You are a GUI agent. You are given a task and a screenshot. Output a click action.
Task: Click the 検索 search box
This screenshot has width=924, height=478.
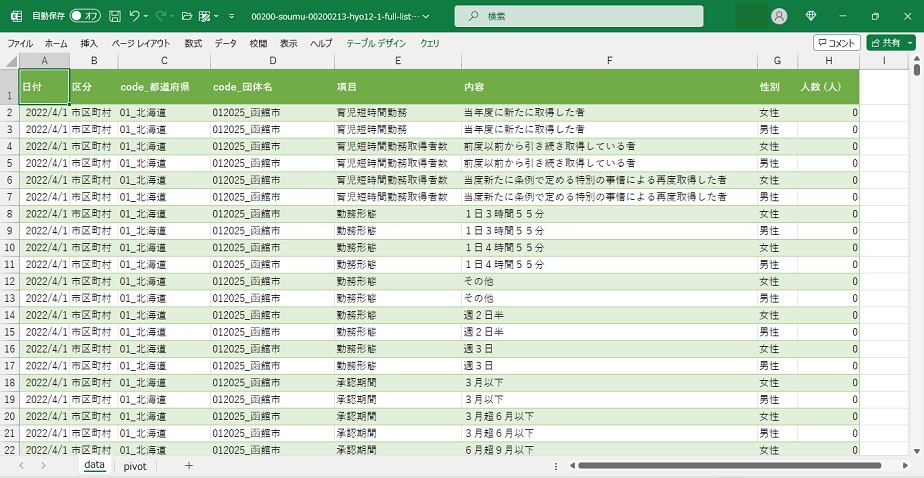(x=578, y=17)
